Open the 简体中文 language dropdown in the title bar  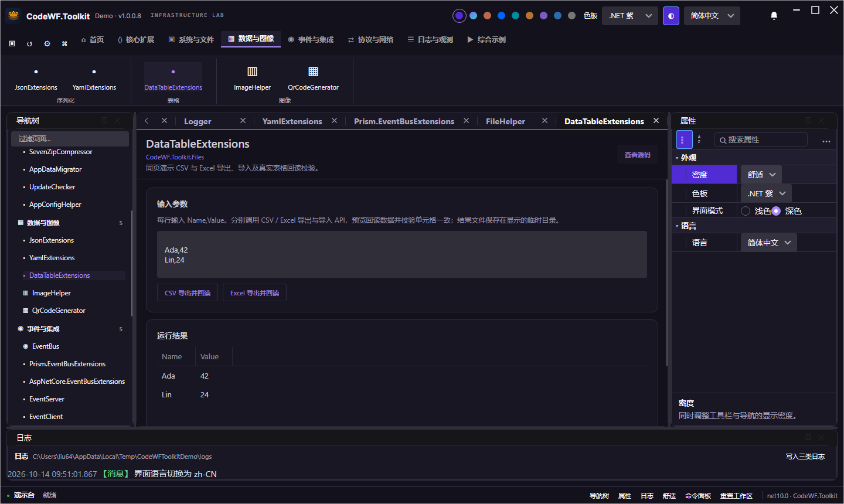tap(712, 16)
